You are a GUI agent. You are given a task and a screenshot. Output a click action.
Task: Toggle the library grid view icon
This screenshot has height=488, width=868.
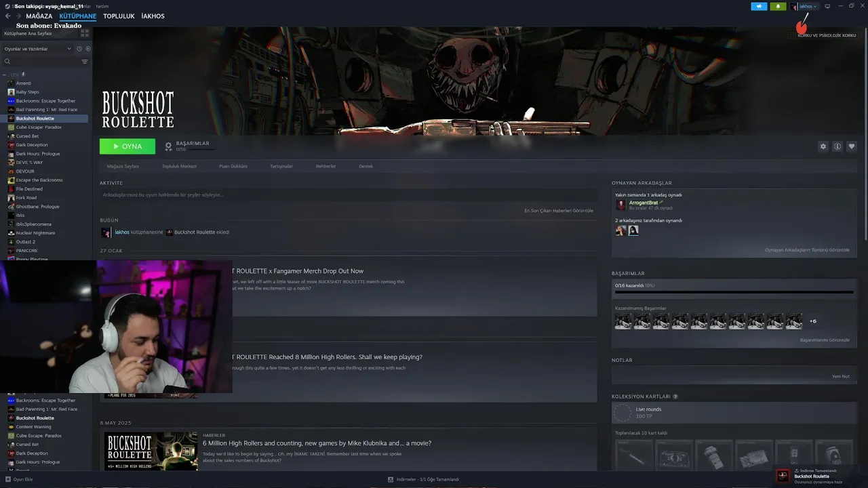tap(85, 33)
